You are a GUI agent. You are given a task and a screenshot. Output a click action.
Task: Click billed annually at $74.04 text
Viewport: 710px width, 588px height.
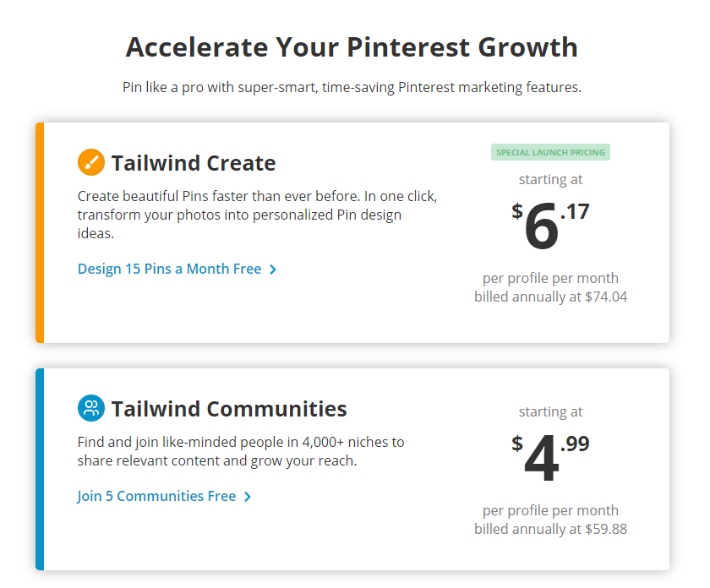550,297
